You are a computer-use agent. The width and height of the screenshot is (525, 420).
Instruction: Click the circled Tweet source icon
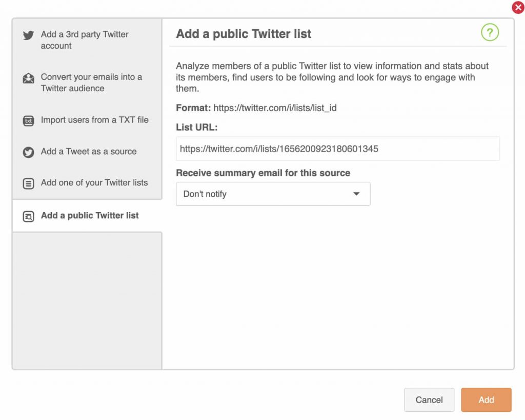pos(29,152)
